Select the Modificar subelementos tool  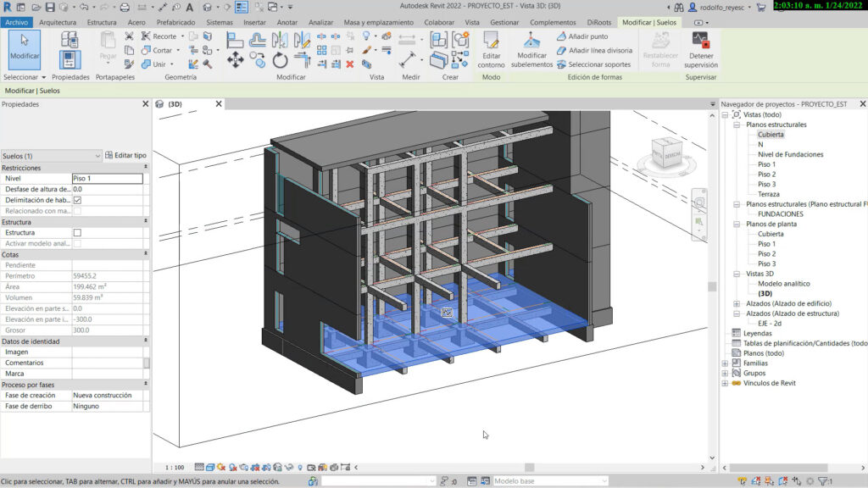click(531, 47)
